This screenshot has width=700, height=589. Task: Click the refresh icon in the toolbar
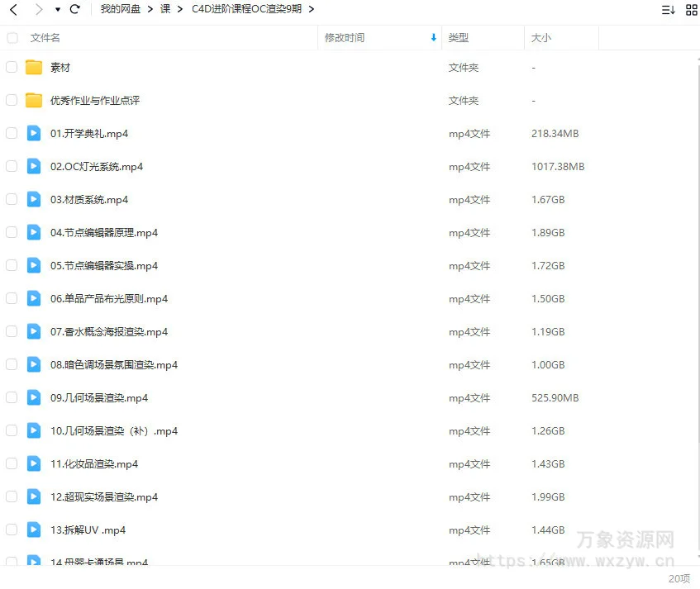coord(74,9)
